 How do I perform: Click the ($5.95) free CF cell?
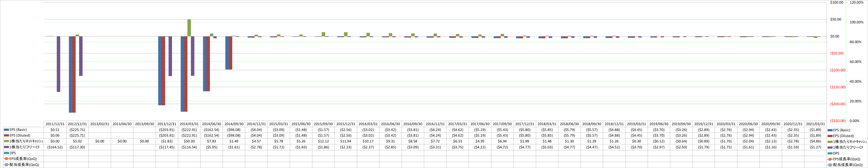tap(212, 147)
